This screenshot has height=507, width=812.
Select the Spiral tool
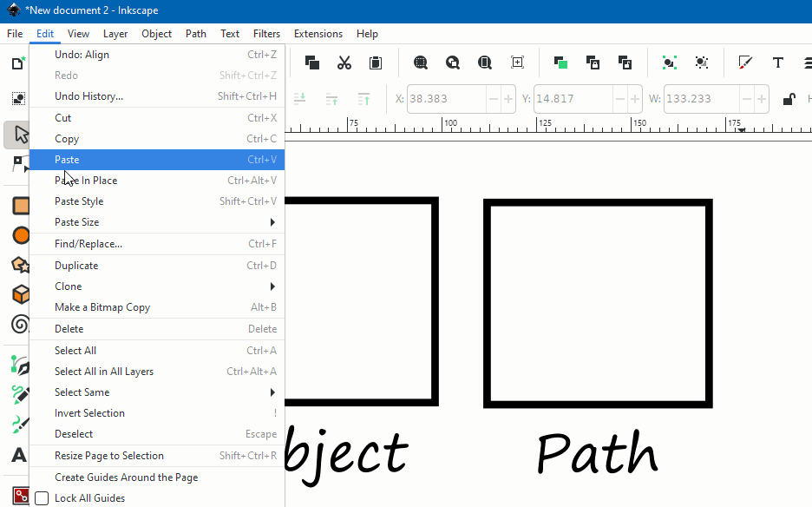tap(19, 324)
